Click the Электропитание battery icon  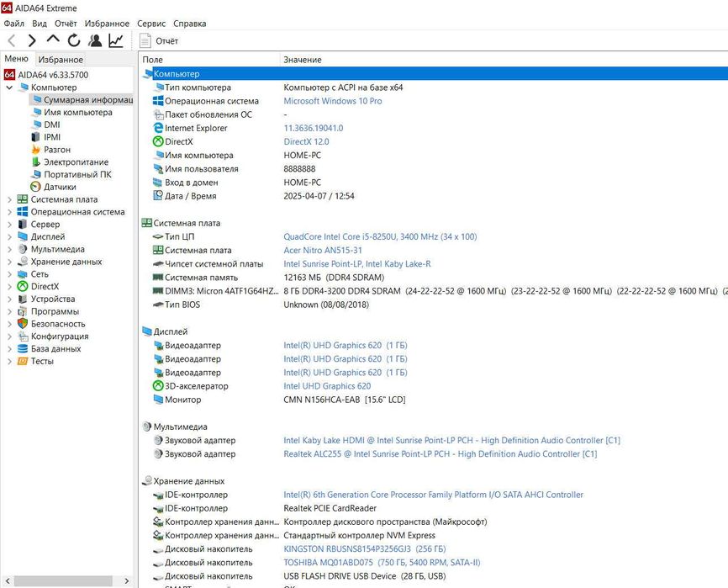(x=36, y=162)
